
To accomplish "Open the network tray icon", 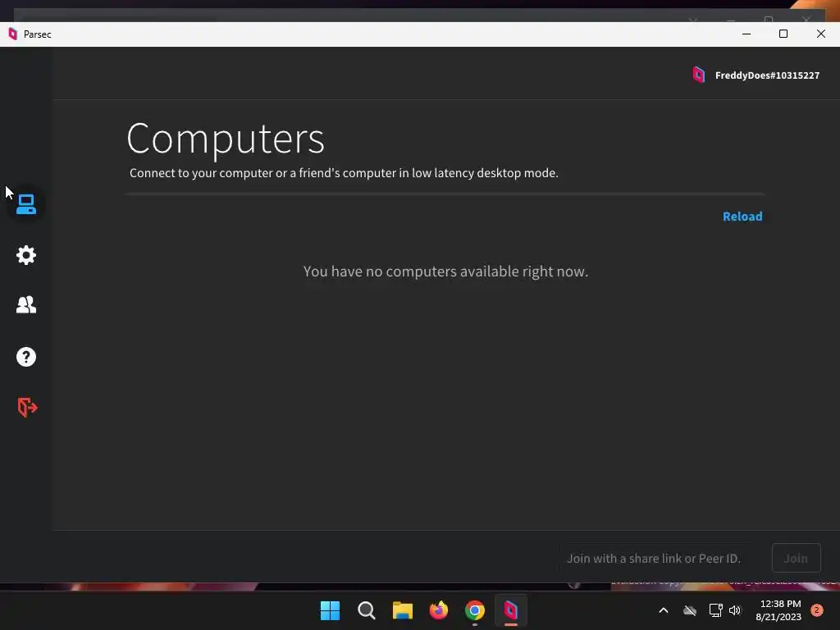I will tap(715, 610).
